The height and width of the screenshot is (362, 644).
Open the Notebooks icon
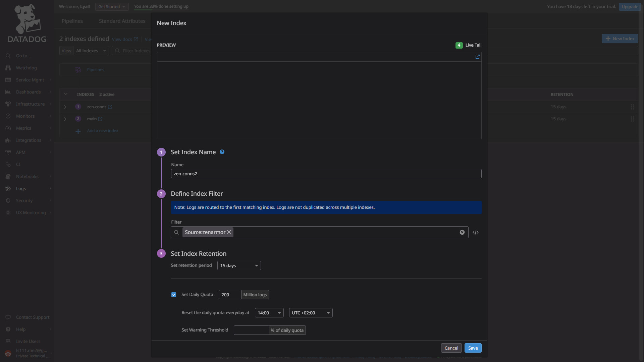pos(8,176)
